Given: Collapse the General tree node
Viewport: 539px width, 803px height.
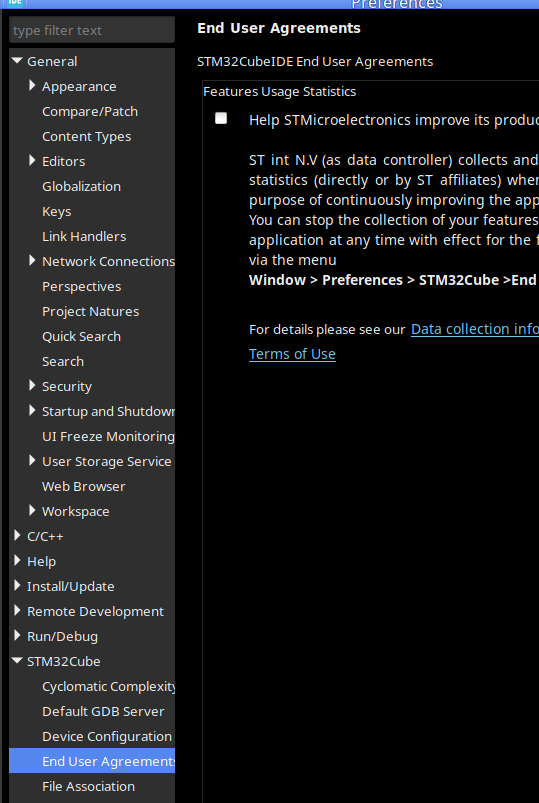Looking at the screenshot, I should (x=17, y=61).
